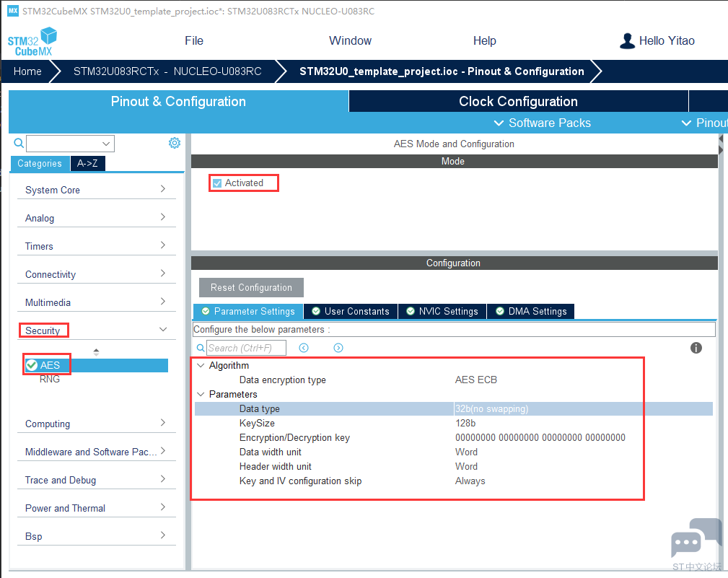Click the Data width unit Word value

tap(466, 452)
